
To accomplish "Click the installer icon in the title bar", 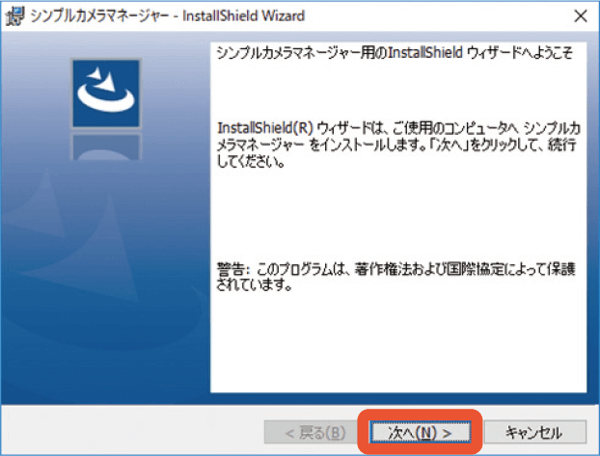I will pos(15,16).
